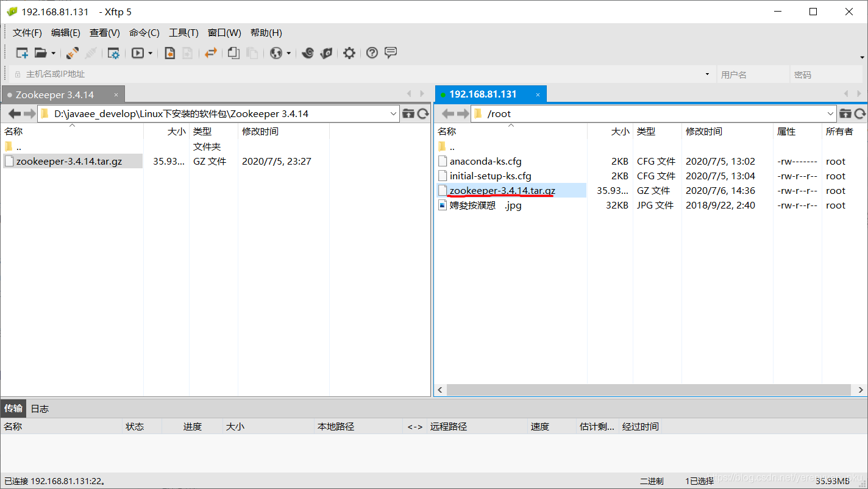Screen dimensions: 868x489
Task: Go forward in local pane navigation
Action: [x=29, y=113]
